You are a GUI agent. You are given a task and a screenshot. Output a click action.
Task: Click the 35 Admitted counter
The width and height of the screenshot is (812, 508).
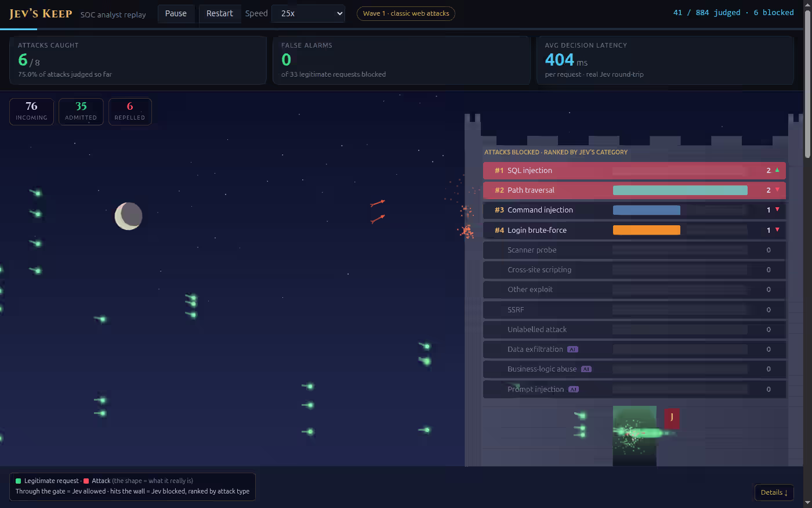[81, 111]
